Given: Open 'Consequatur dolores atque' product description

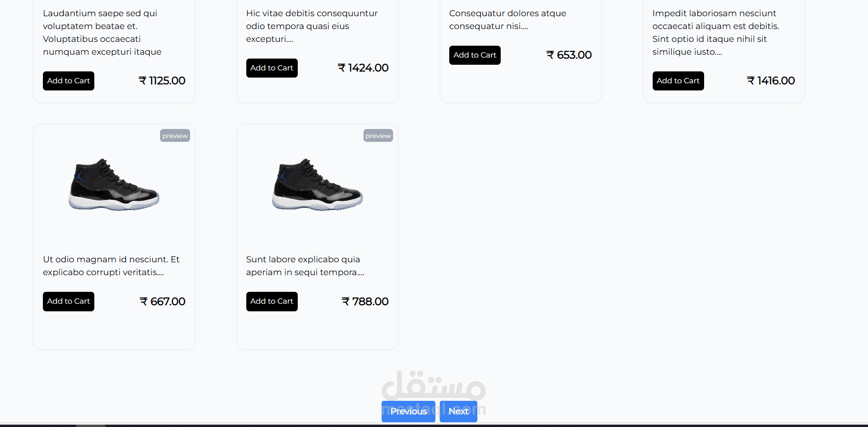Looking at the screenshot, I should tap(507, 20).
